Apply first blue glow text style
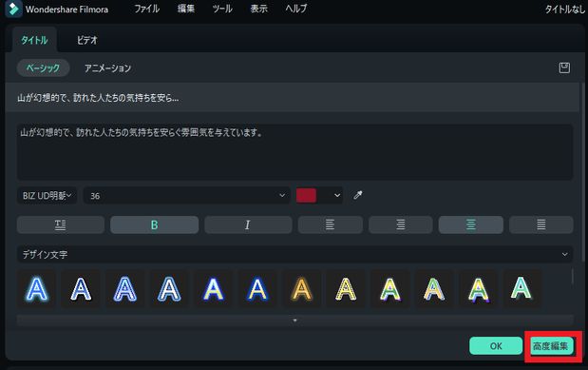This screenshot has height=370, width=588. 37,289
